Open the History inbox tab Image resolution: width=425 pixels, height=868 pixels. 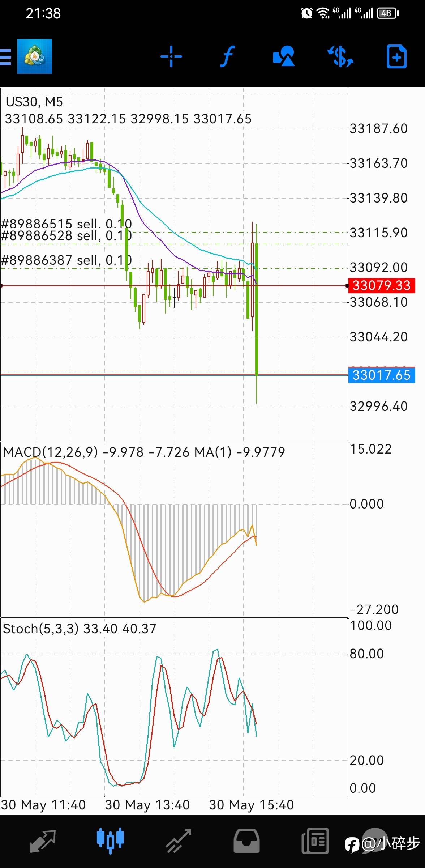(x=246, y=841)
